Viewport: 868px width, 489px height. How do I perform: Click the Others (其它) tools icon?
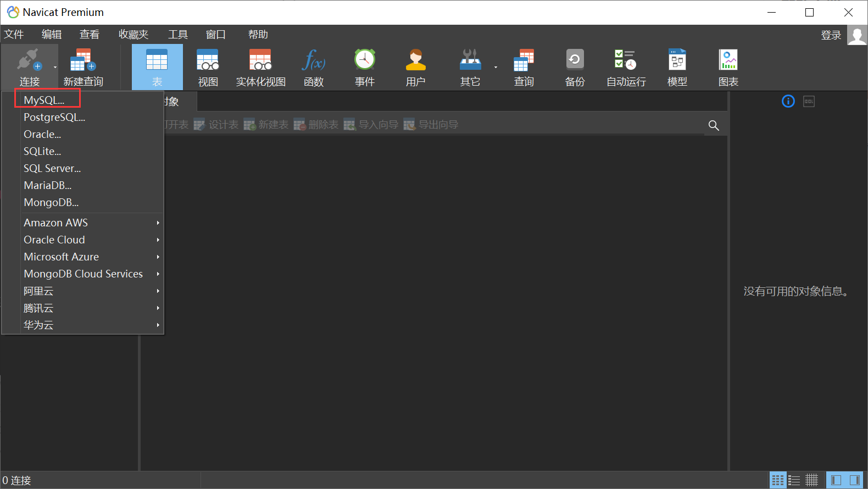[470, 60]
